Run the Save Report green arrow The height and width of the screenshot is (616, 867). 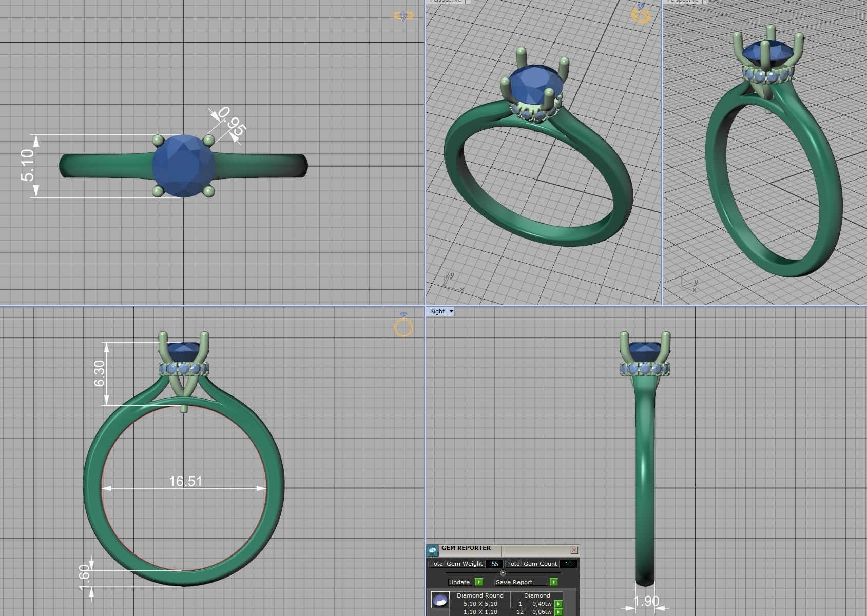coord(553,582)
